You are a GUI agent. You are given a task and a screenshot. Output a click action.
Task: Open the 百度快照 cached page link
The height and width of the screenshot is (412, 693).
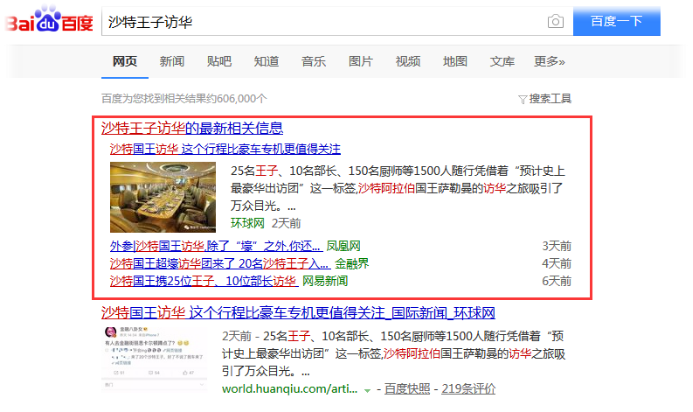406,388
